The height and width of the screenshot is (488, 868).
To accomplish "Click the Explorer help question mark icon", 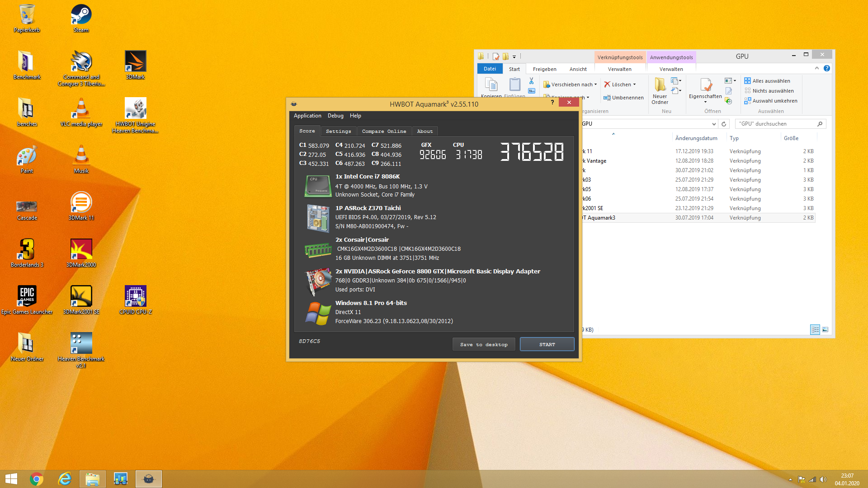I will point(827,68).
